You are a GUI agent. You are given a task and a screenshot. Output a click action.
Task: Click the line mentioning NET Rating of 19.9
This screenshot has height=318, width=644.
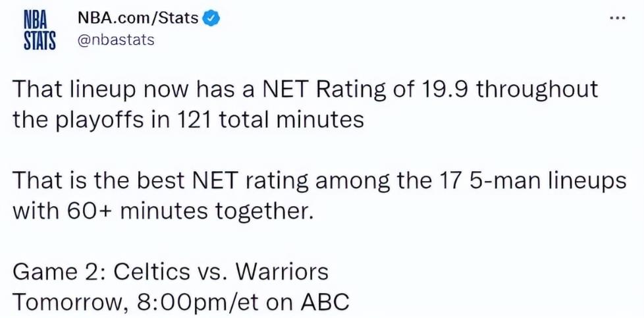(305, 90)
